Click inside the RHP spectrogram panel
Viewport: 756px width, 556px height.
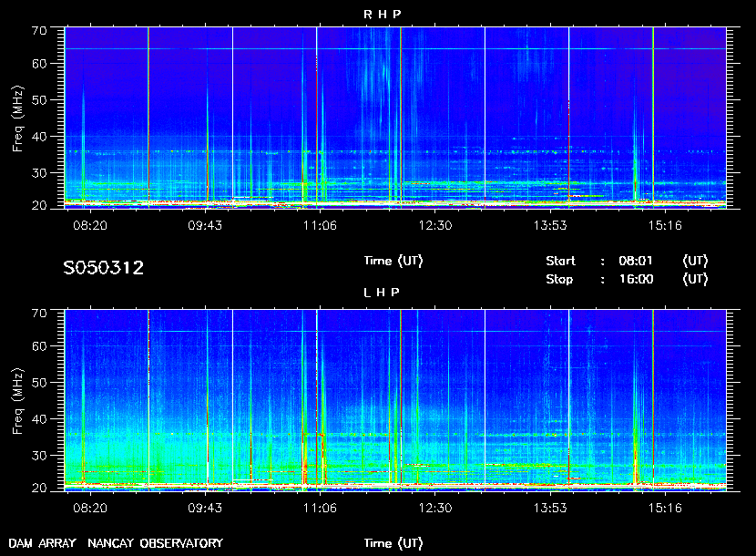pos(395,118)
